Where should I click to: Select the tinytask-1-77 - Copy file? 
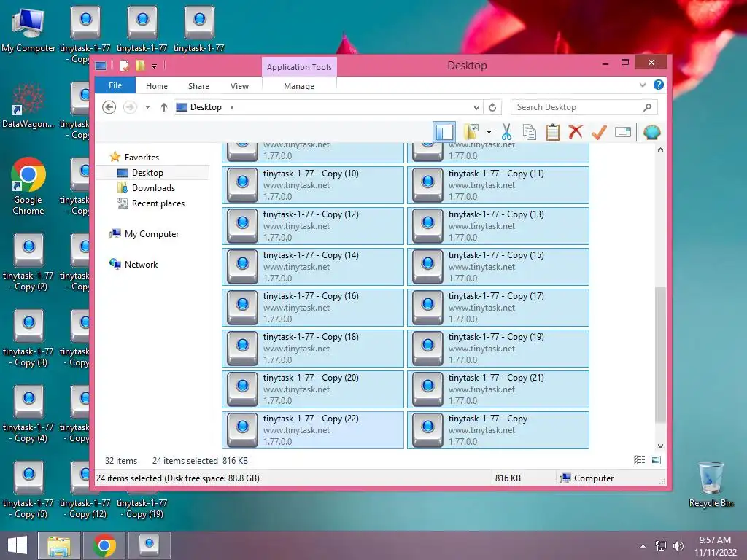click(x=498, y=430)
